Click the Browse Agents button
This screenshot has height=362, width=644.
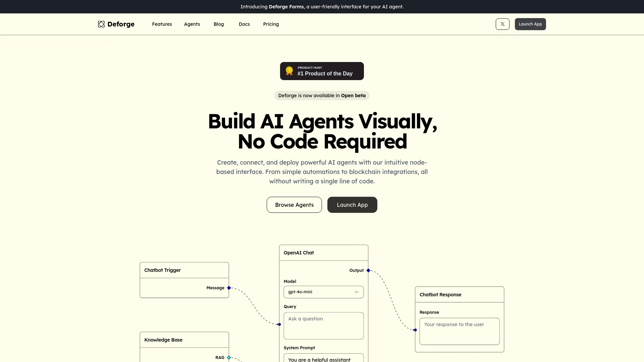294,204
